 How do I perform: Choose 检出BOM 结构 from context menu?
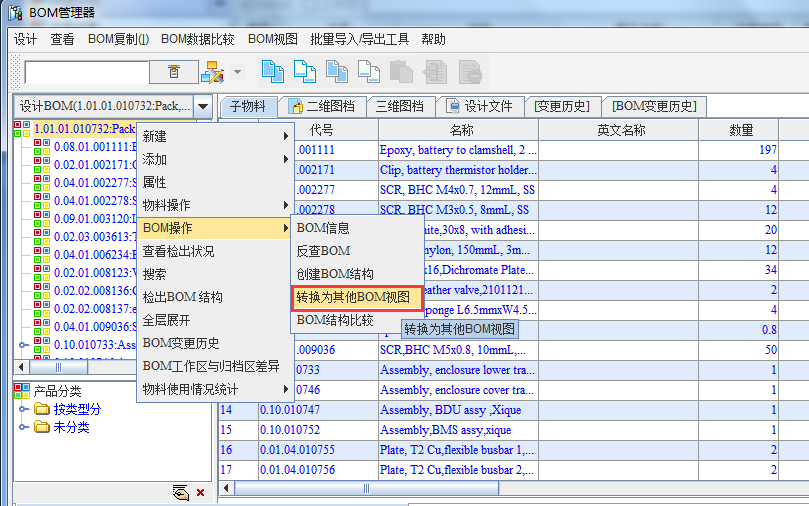tap(215, 297)
